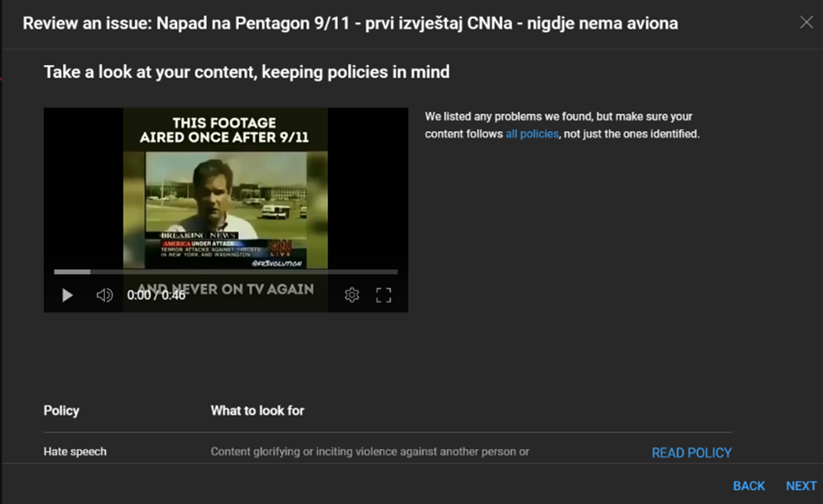This screenshot has height=504, width=823.
Task: Click READ POLICY for Hate speech
Action: (691, 453)
